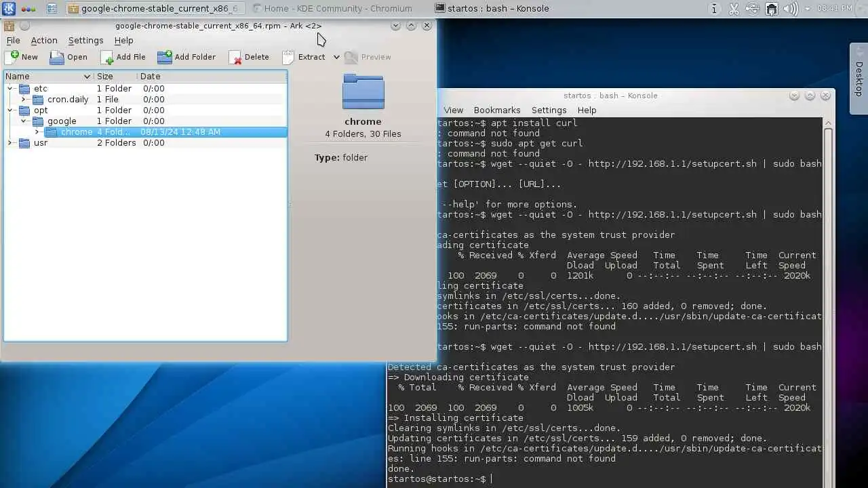Viewport: 868px width, 488px height.
Task: Open Ark's File menu
Action: 13,41
